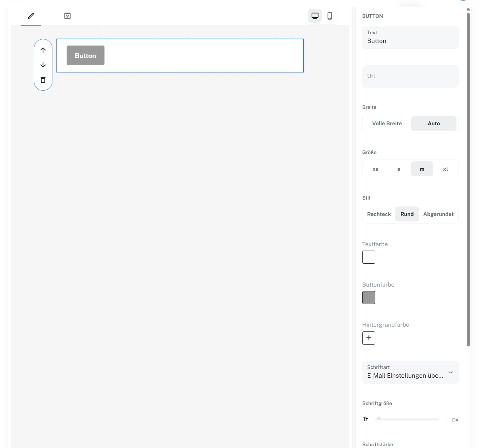The height and width of the screenshot is (448, 482).
Task: Set button size to s
Action: click(399, 169)
